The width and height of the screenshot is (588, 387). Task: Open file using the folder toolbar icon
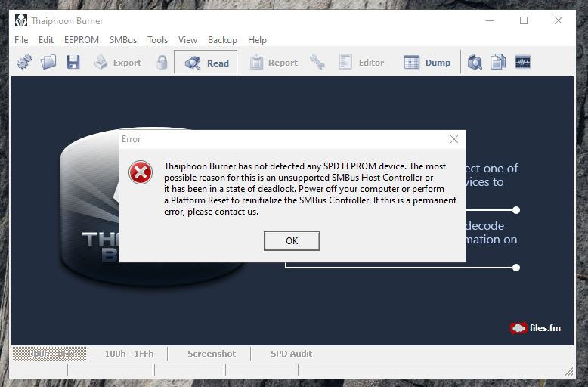[48, 62]
